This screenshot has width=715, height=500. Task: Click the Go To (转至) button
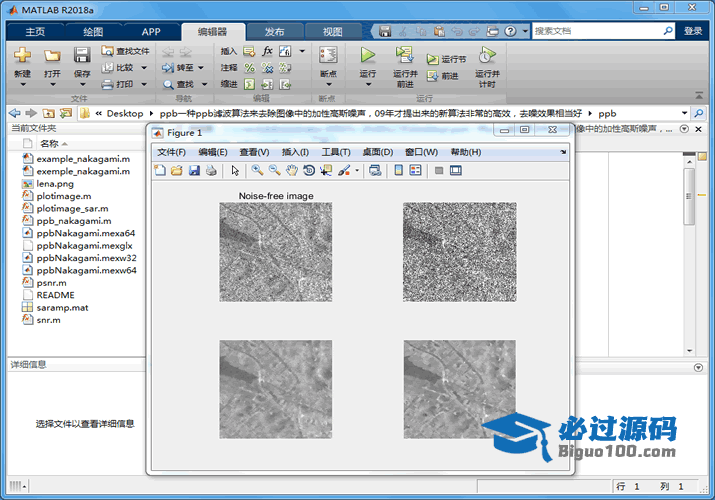(x=178, y=67)
